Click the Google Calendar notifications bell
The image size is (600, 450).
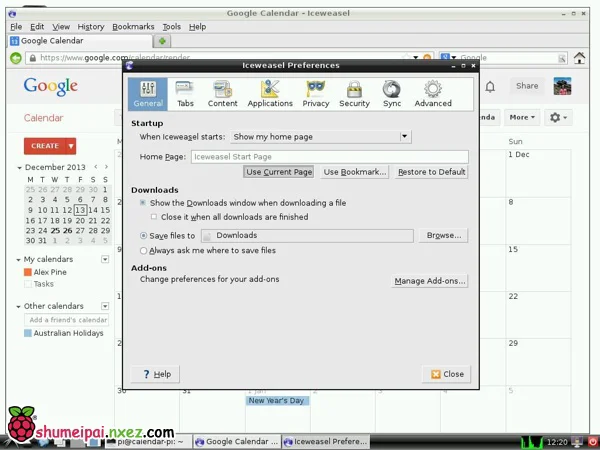[x=490, y=86]
